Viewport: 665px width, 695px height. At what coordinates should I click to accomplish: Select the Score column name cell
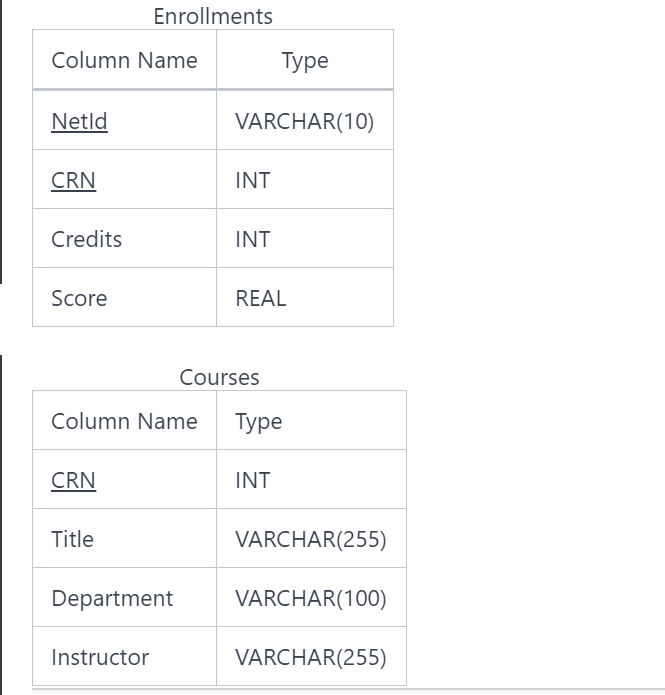tap(79, 298)
